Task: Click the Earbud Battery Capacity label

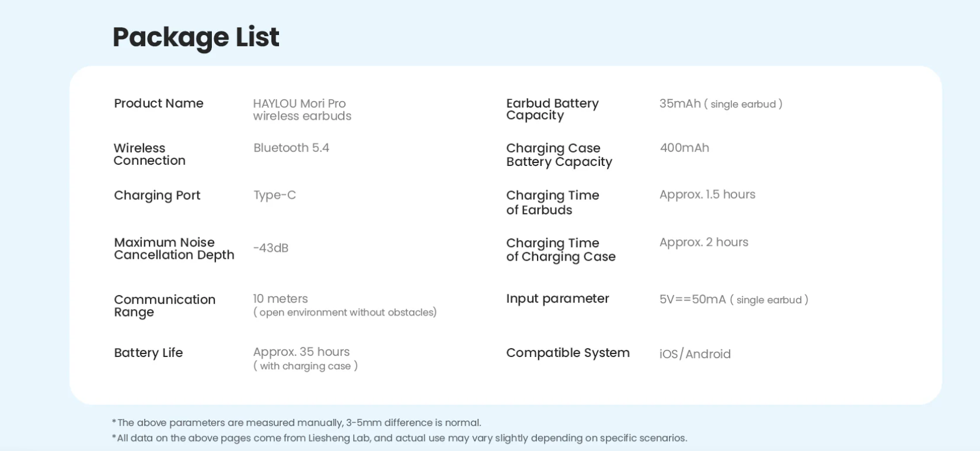Action: click(x=552, y=109)
